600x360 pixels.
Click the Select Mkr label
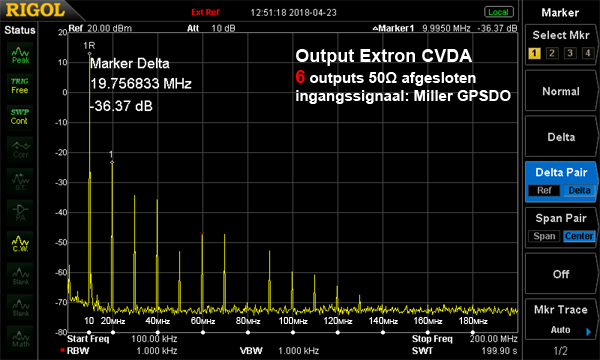pyautogui.click(x=561, y=35)
